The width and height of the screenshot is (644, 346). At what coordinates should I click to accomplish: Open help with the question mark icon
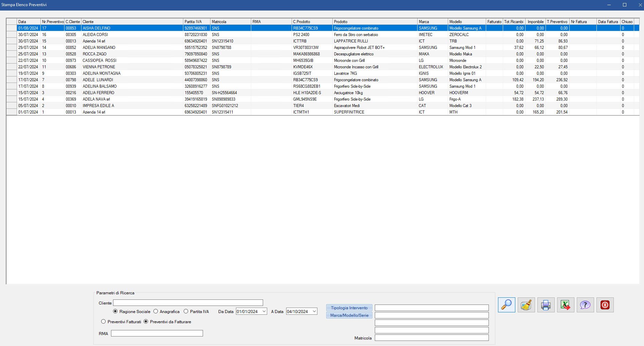(585, 305)
